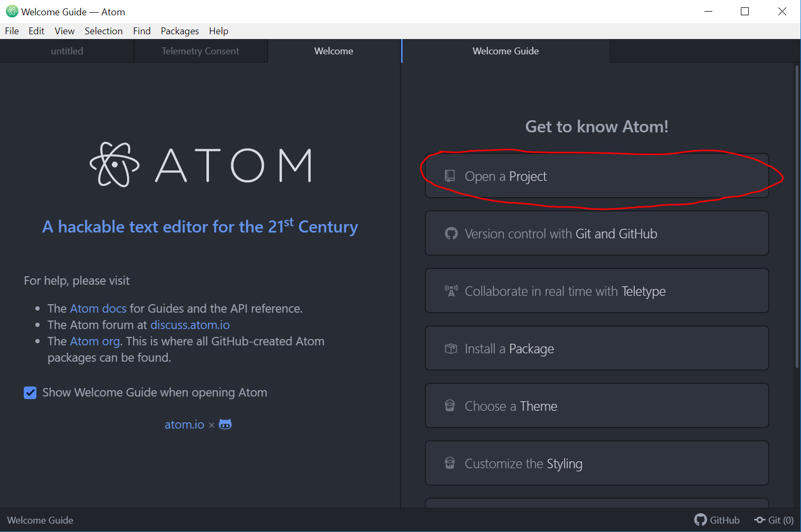Click Git (0) in status bar
Screen dimensions: 801x532
tap(781, 520)
